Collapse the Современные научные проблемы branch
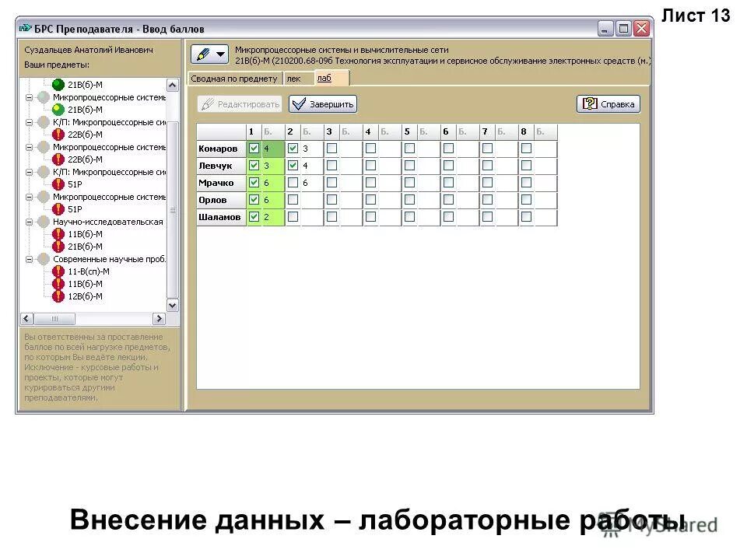Screen dimensions: 747x560 click(28, 259)
